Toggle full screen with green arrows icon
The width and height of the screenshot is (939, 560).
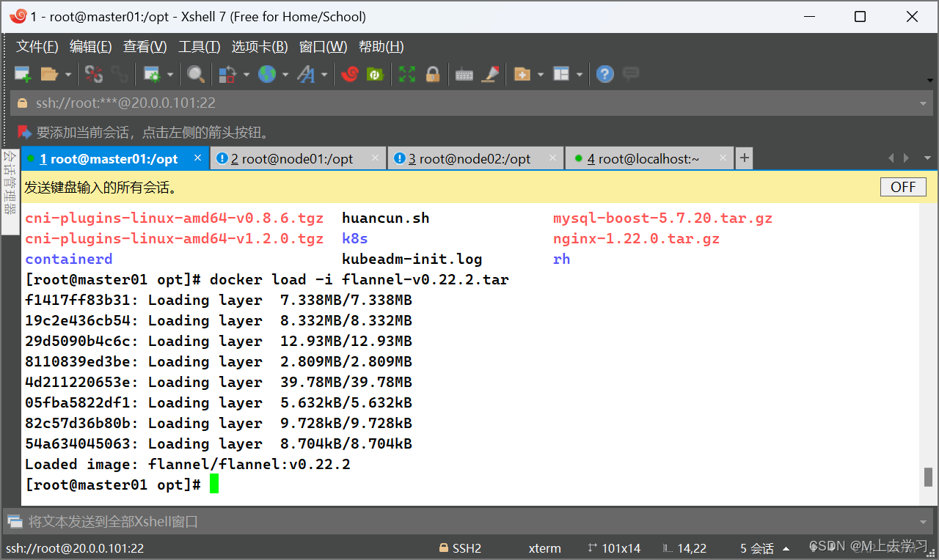click(407, 74)
